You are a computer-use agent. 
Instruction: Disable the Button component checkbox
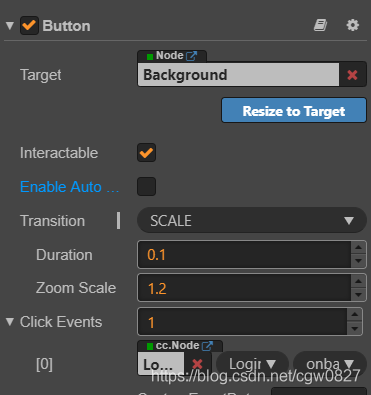coord(29,26)
